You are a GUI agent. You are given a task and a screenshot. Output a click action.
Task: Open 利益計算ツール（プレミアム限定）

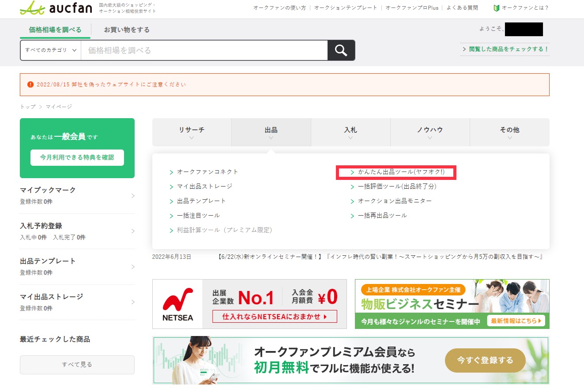[225, 230]
